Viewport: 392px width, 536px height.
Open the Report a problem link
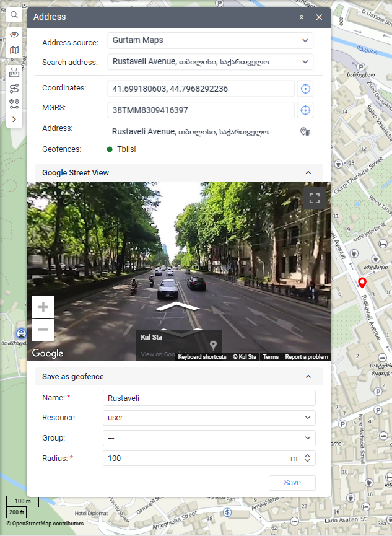[307, 357]
